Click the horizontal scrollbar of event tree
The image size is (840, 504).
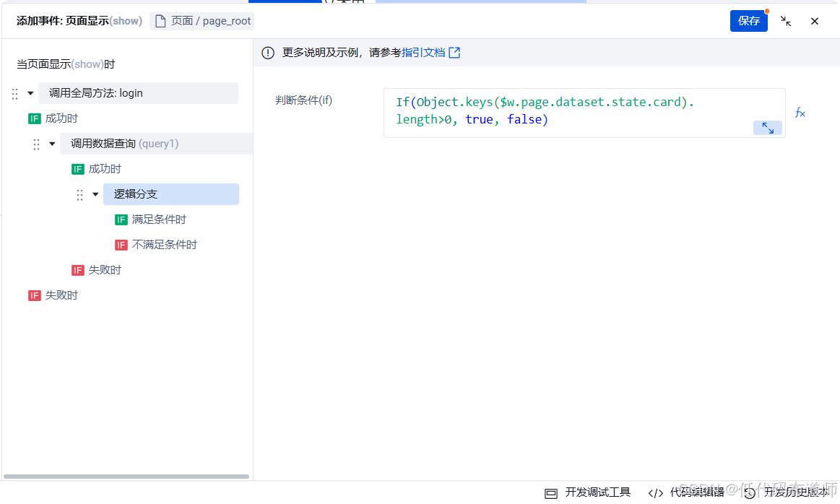pyautogui.click(x=126, y=476)
